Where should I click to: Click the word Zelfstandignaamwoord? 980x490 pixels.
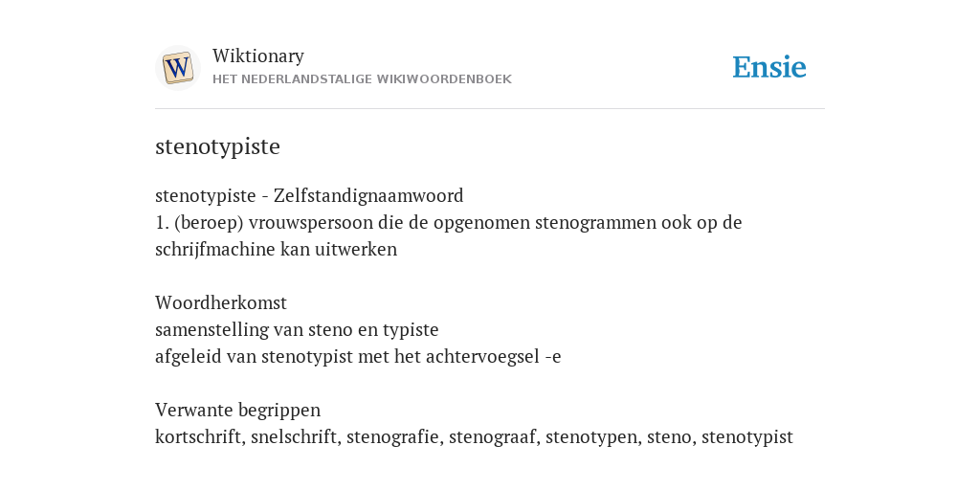pos(368,196)
